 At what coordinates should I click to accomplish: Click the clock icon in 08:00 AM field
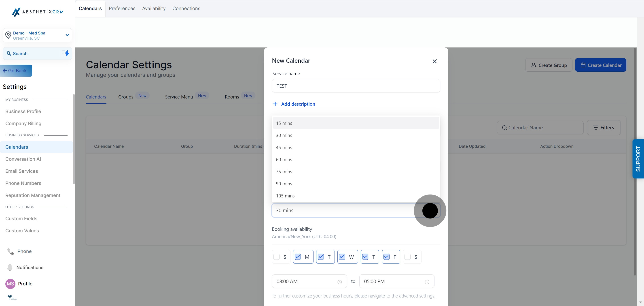[x=339, y=282]
